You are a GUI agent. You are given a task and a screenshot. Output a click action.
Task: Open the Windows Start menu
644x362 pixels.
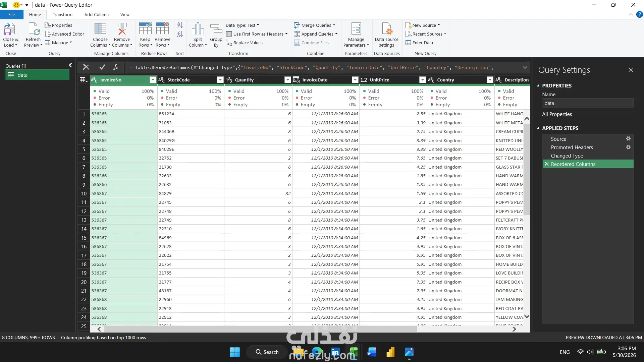pyautogui.click(x=235, y=352)
